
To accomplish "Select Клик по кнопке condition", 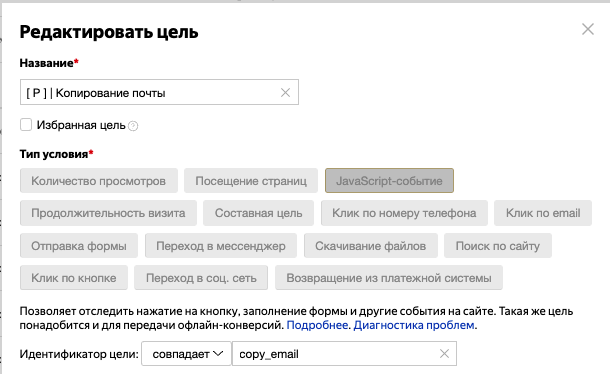I will coord(74,277).
